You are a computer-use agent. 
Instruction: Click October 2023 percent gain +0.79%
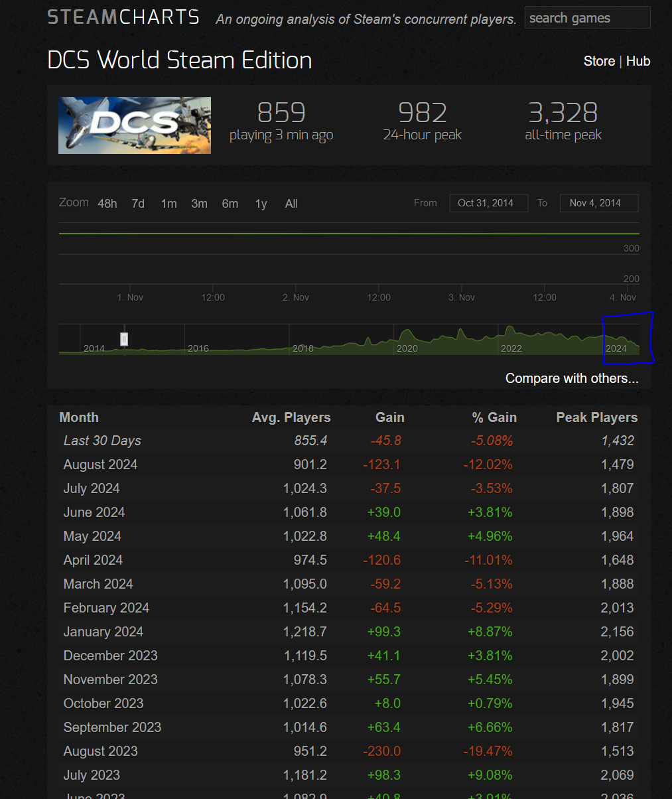(x=490, y=703)
